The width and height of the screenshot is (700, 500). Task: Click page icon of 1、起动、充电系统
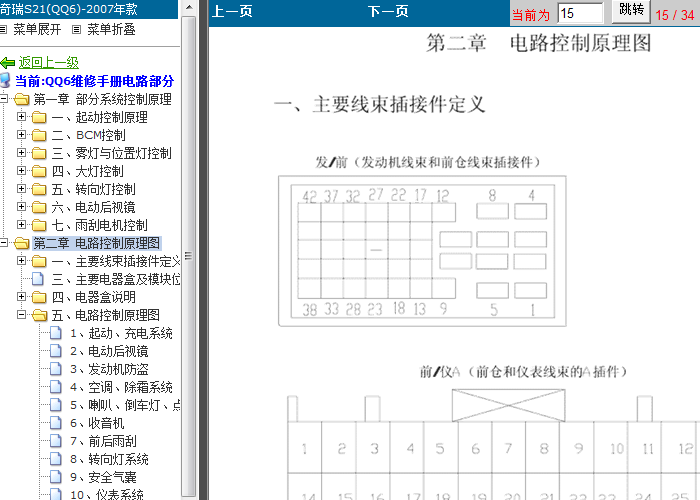pyautogui.click(x=56, y=333)
